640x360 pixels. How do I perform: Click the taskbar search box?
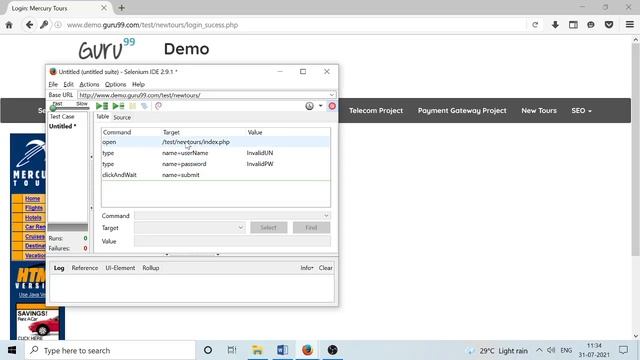pyautogui.click(x=110, y=350)
